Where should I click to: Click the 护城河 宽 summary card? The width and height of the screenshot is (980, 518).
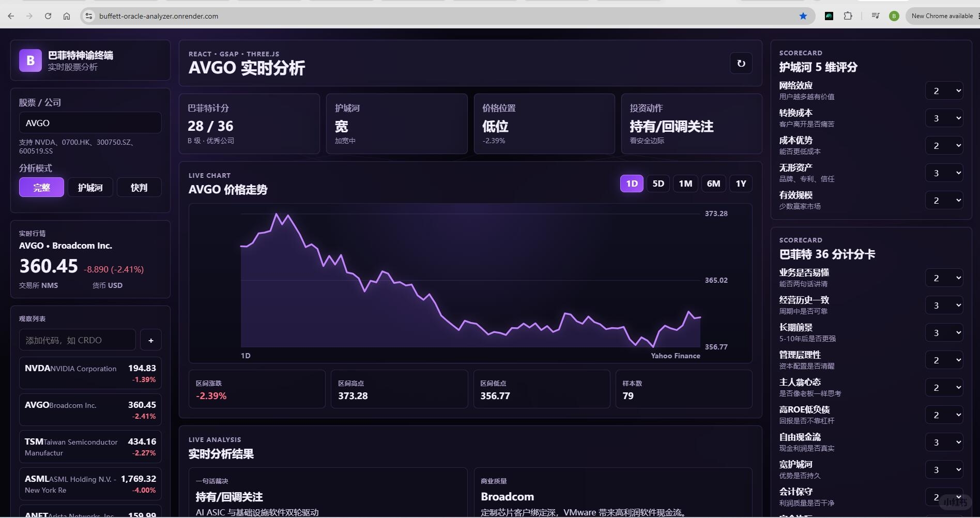click(396, 124)
